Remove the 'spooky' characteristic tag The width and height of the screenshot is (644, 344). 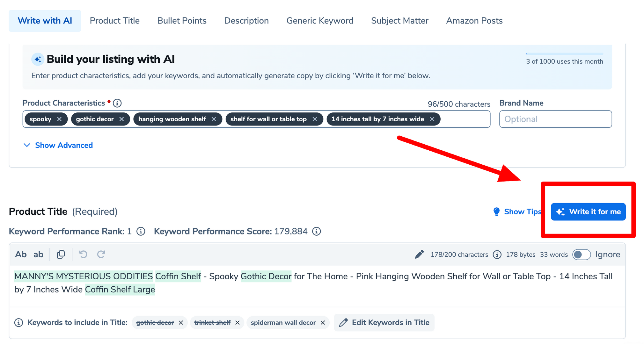pyautogui.click(x=59, y=119)
